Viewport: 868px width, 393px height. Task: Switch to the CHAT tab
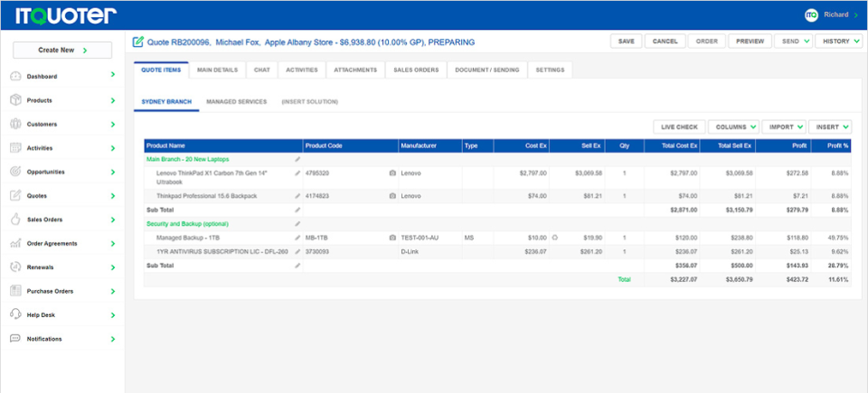click(x=262, y=70)
